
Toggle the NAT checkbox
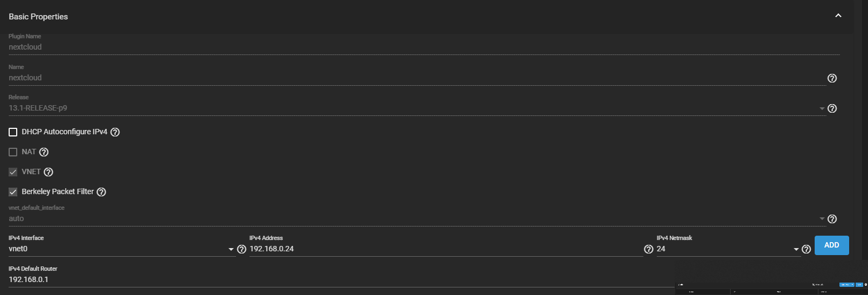[13, 152]
